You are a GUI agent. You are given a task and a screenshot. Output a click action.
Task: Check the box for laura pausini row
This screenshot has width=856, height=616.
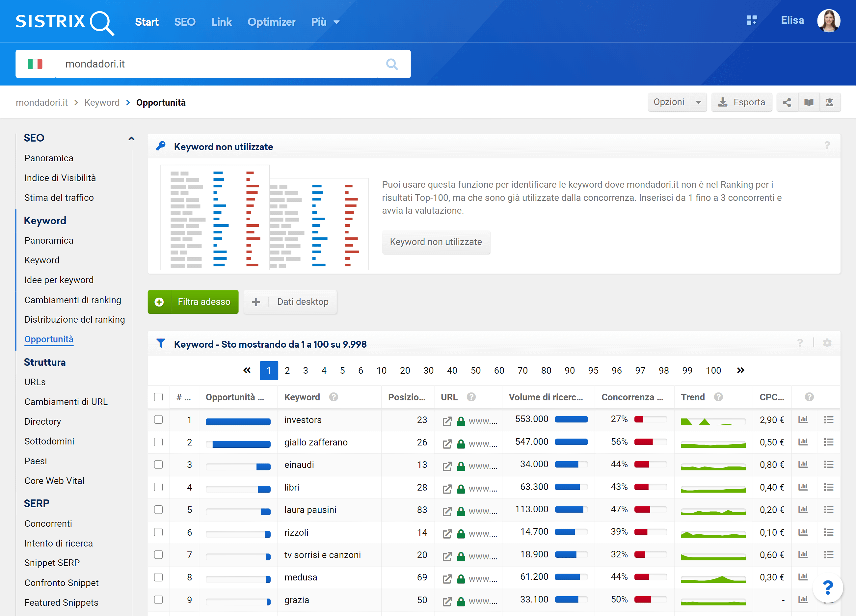158,510
